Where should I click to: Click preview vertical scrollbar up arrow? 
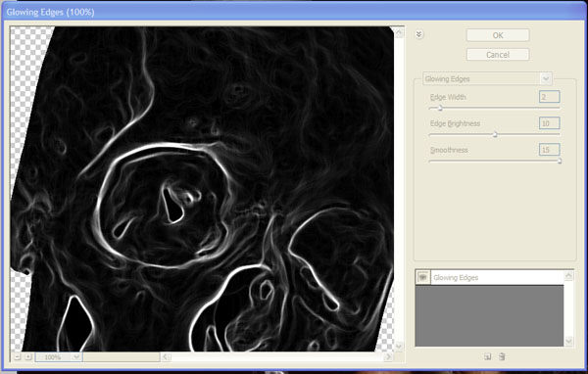coord(399,33)
